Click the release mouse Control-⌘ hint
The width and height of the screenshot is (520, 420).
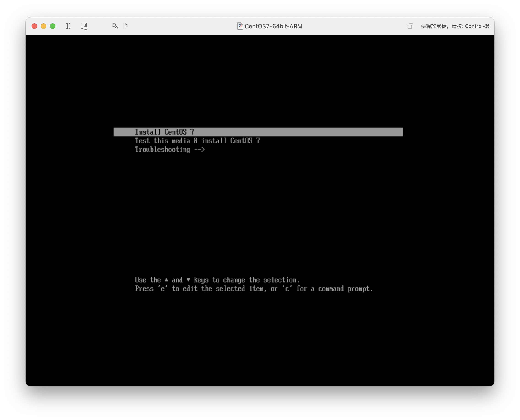(x=455, y=26)
